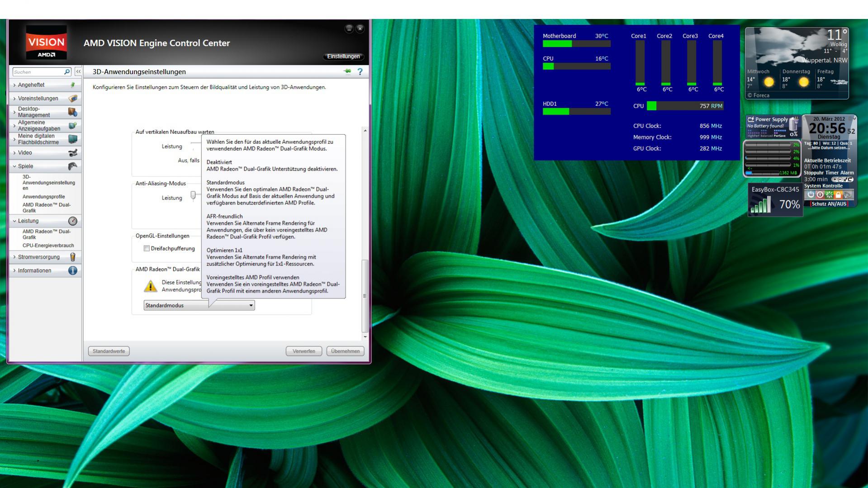This screenshot has width=868, height=488.
Task: Open AMD Radeon Dual-Grafik under Spiele
Action: click(47, 208)
